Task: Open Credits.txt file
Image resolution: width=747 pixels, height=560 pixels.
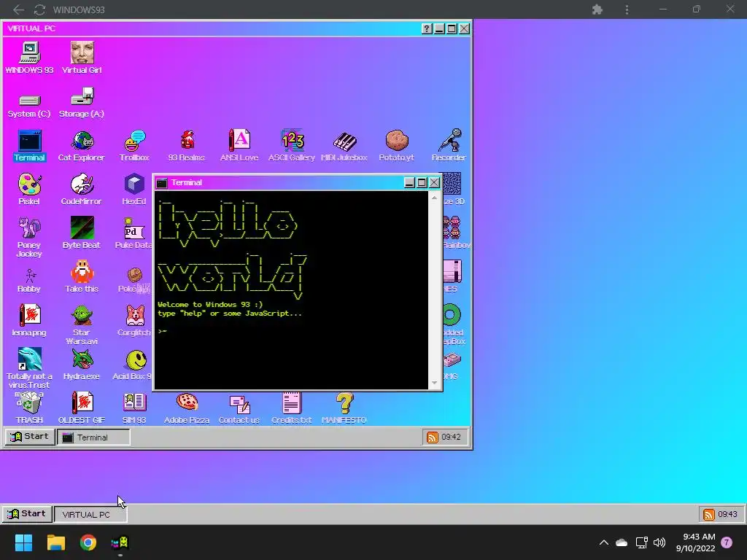Action: tap(292, 408)
